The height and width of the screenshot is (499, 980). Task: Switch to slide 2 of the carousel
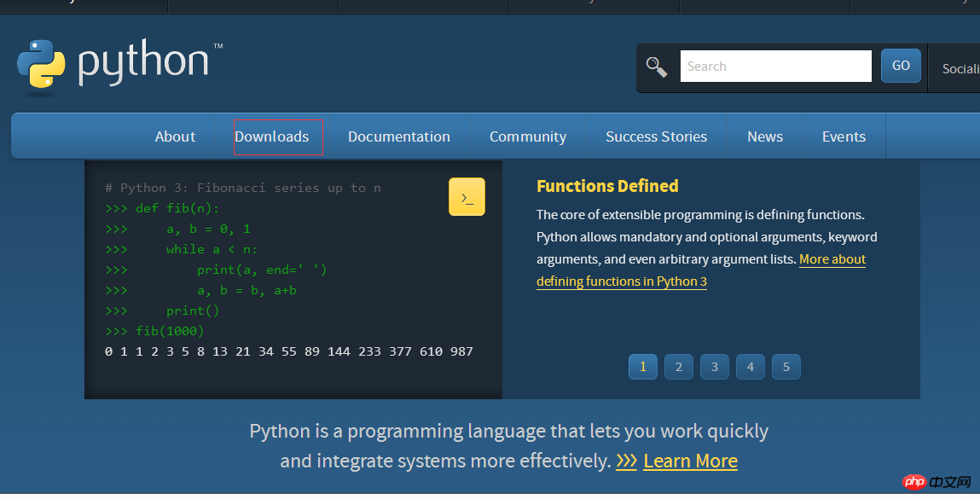point(679,367)
